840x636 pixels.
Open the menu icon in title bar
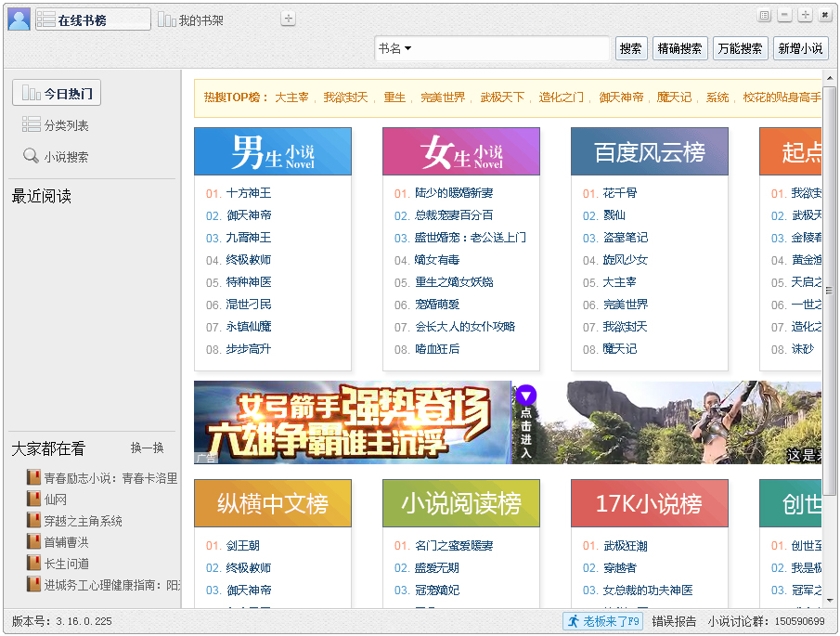pos(764,16)
